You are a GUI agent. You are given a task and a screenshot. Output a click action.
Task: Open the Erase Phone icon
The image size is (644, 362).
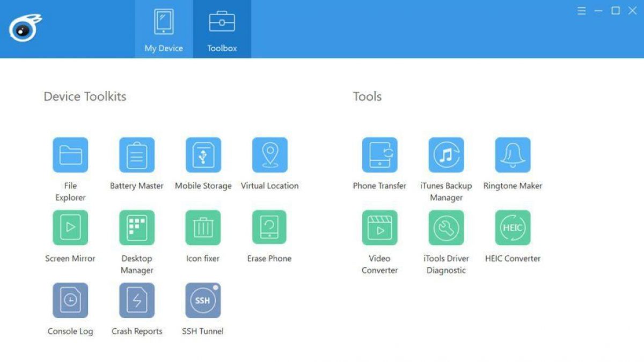point(270,227)
